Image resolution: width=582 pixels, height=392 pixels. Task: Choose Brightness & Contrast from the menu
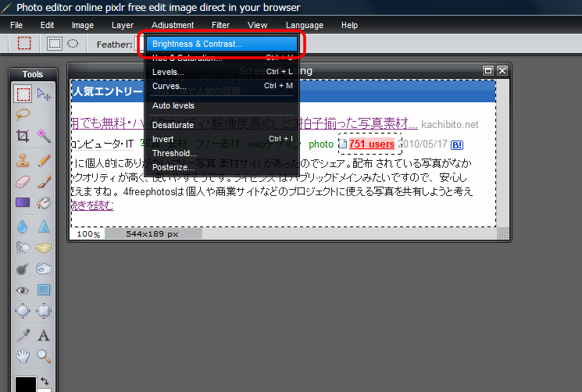point(222,44)
